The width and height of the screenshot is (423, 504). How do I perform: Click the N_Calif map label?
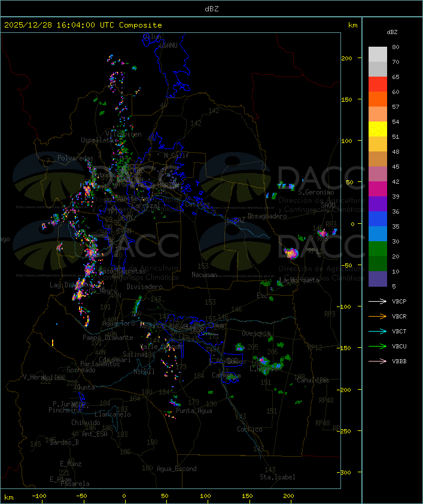176,155
